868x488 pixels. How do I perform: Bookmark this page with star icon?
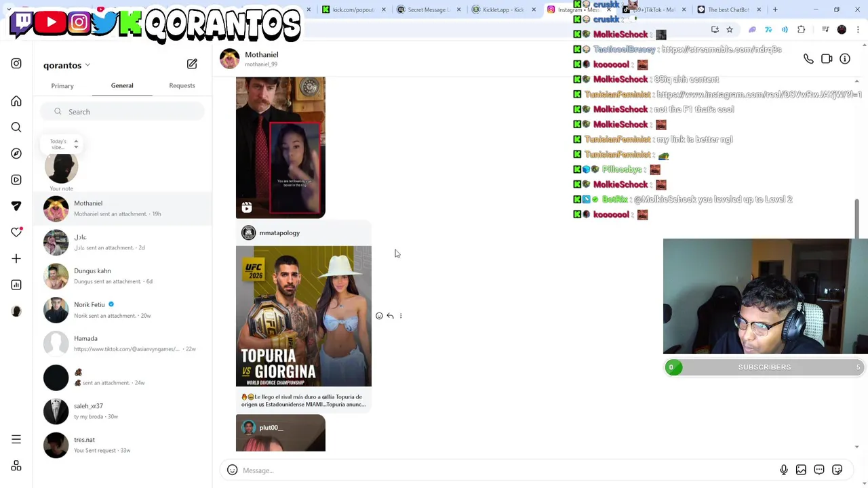pos(730,30)
